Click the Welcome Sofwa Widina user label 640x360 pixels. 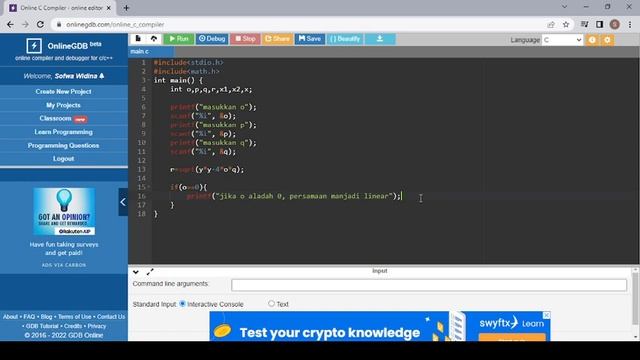pos(64,76)
